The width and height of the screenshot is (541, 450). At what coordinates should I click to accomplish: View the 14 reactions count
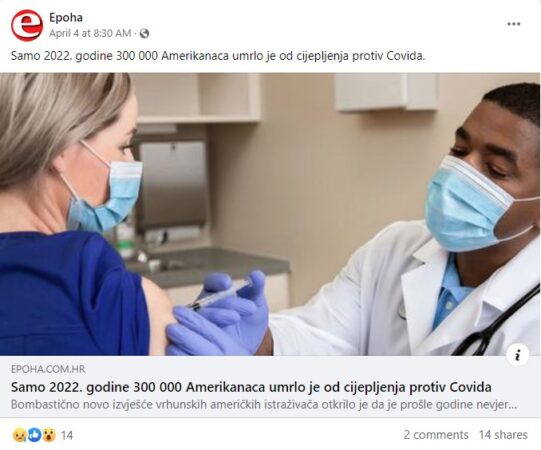point(67,435)
